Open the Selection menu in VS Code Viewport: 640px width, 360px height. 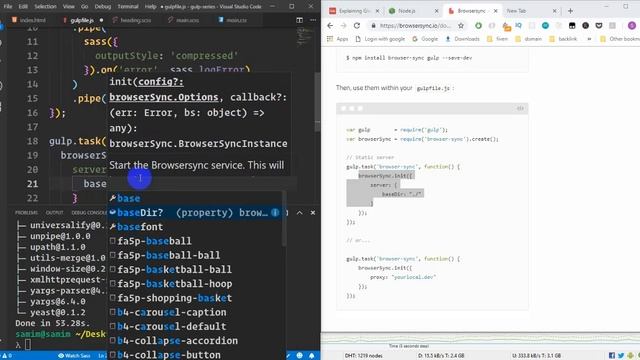coord(45,7)
